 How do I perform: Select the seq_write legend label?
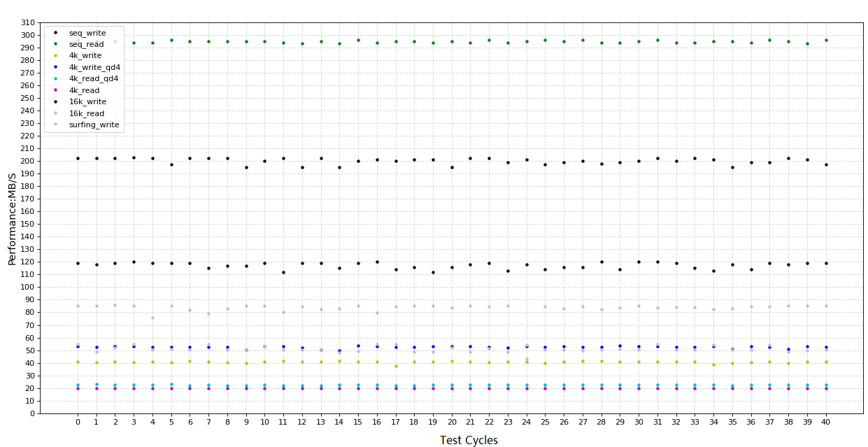click(x=87, y=33)
